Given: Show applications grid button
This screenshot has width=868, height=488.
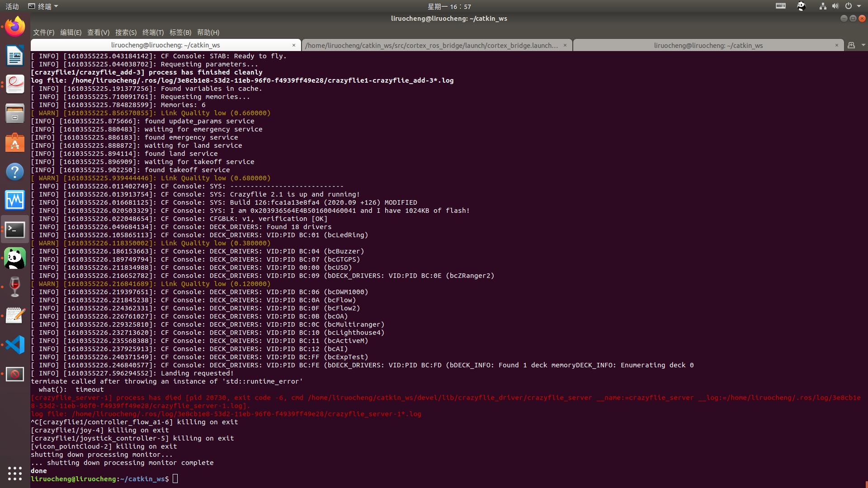Looking at the screenshot, I should [x=15, y=473].
